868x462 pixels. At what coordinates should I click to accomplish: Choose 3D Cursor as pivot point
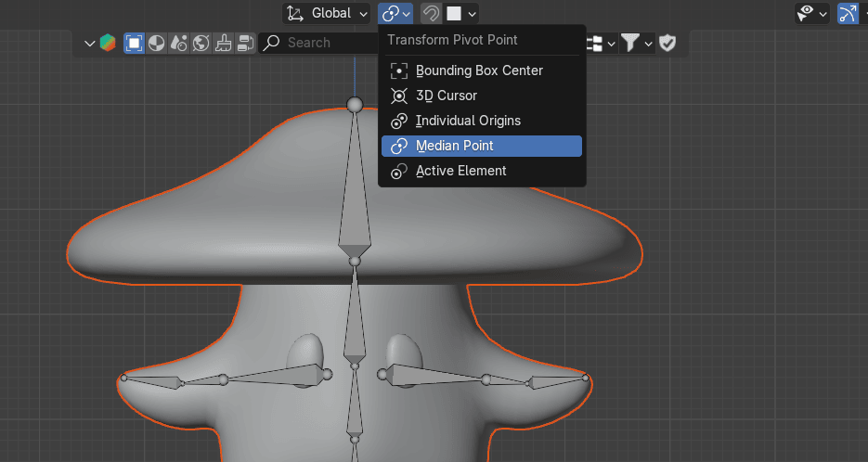pyautogui.click(x=446, y=96)
